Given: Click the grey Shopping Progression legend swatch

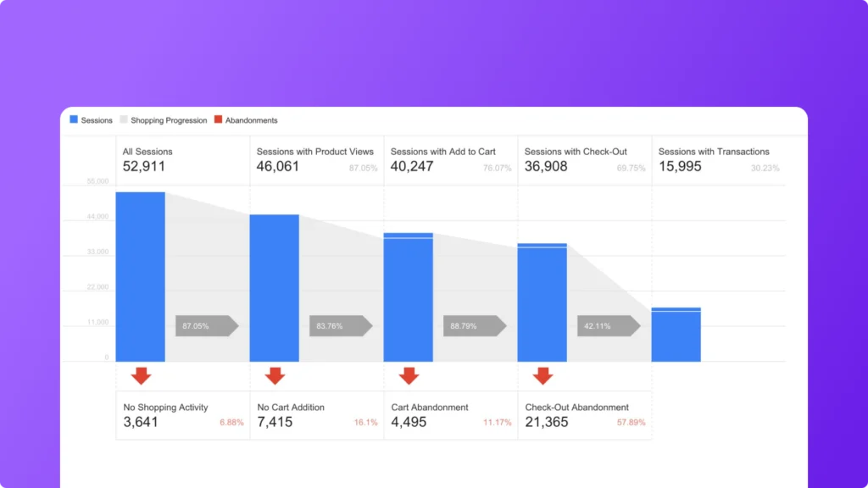Looking at the screenshot, I should 124,119.
